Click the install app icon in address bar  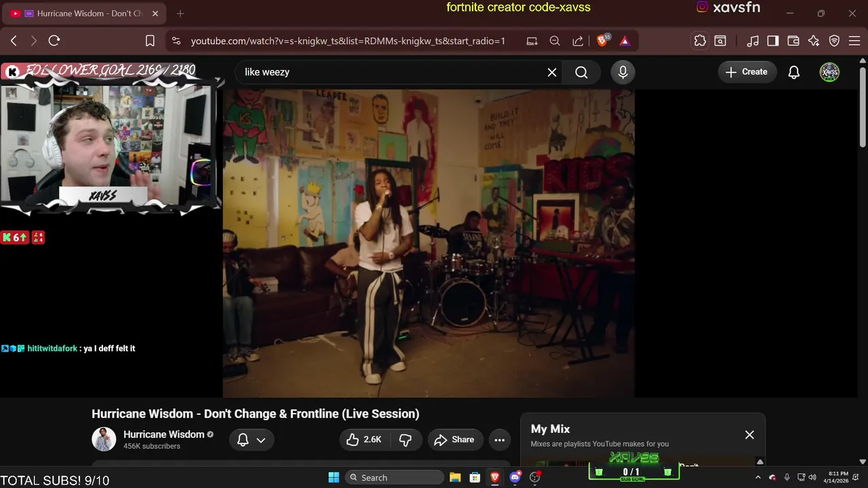tap(532, 41)
